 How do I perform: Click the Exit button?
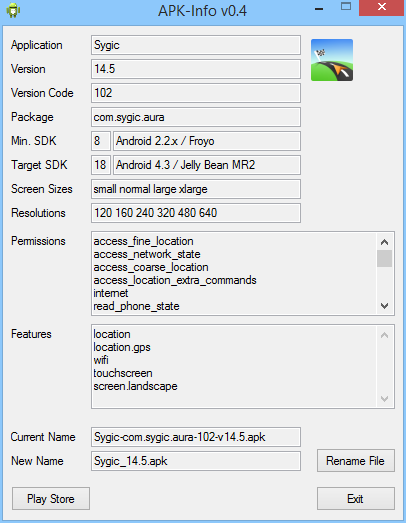356,499
